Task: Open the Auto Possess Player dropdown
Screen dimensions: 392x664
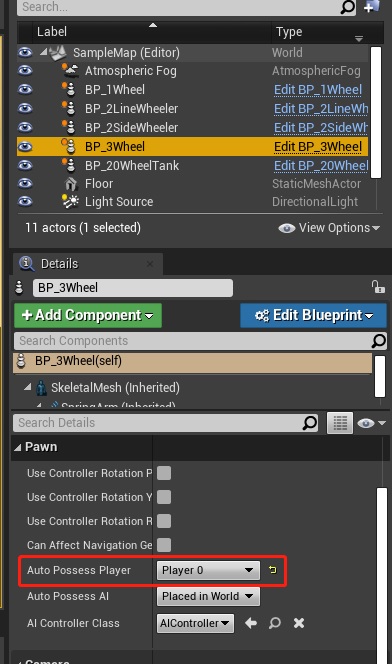Action: coord(208,570)
